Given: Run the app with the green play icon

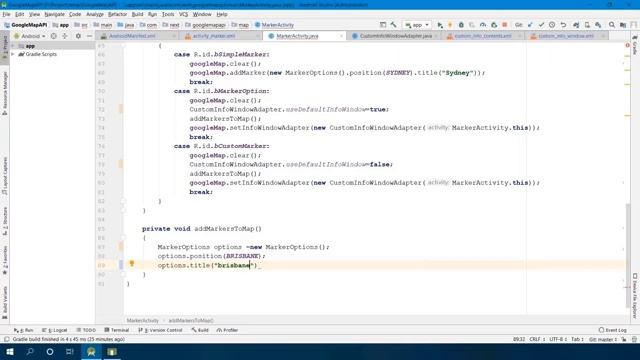Looking at the screenshot, I should point(440,25).
